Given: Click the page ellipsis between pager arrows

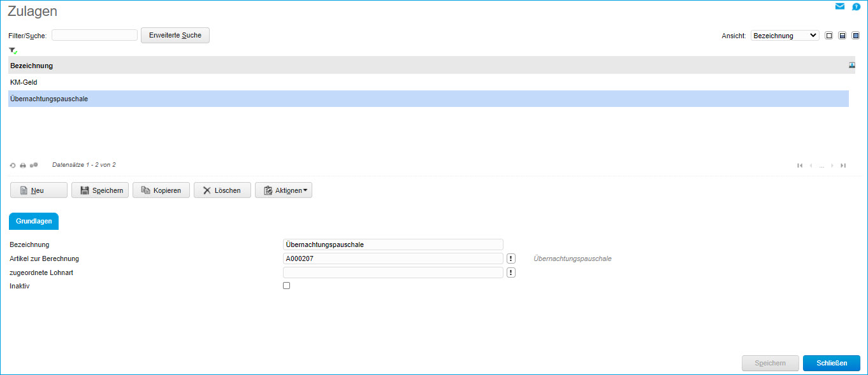Looking at the screenshot, I should [821, 166].
